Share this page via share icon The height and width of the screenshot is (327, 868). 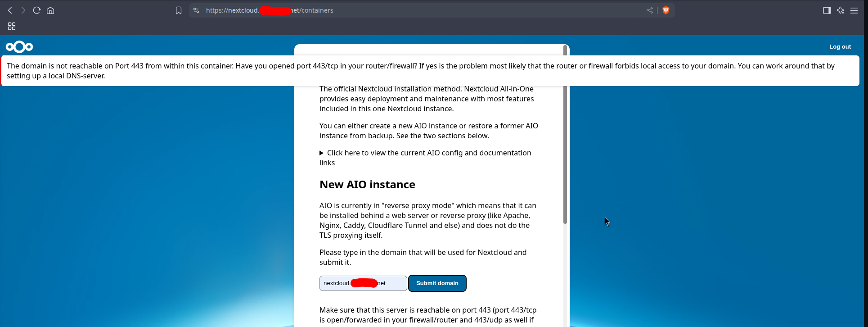click(650, 10)
